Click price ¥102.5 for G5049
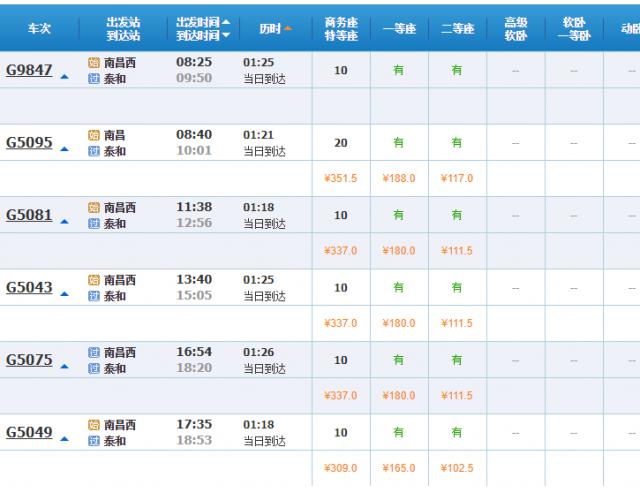The height and width of the screenshot is (493, 640). (457, 468)
